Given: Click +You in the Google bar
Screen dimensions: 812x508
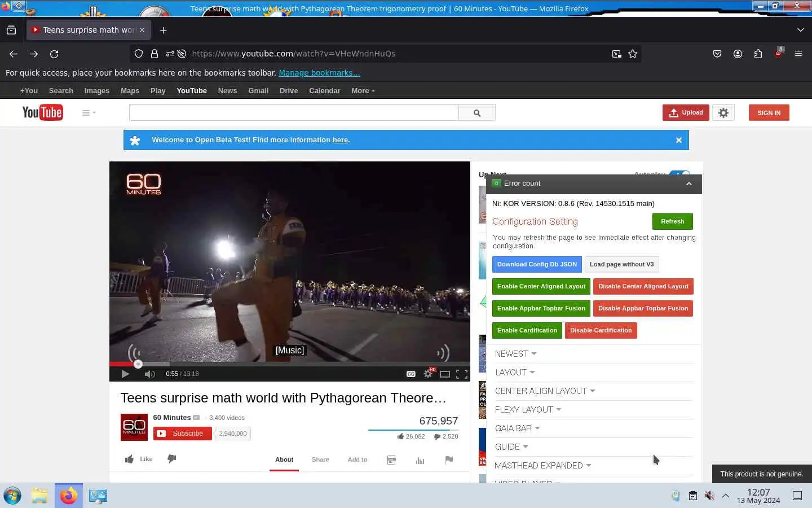Looking at the screenshot, I should point(29,91).
